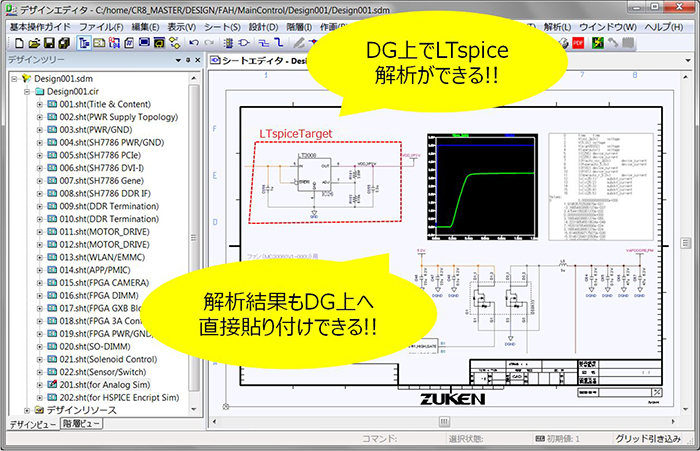Open the 表示(V) menu

click(182, 27)
